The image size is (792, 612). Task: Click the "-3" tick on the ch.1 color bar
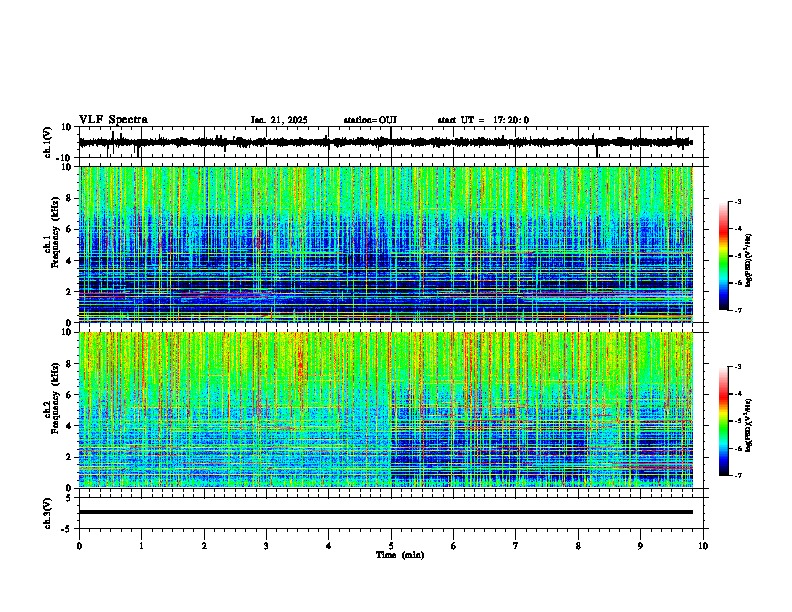[x=737, y=201]
